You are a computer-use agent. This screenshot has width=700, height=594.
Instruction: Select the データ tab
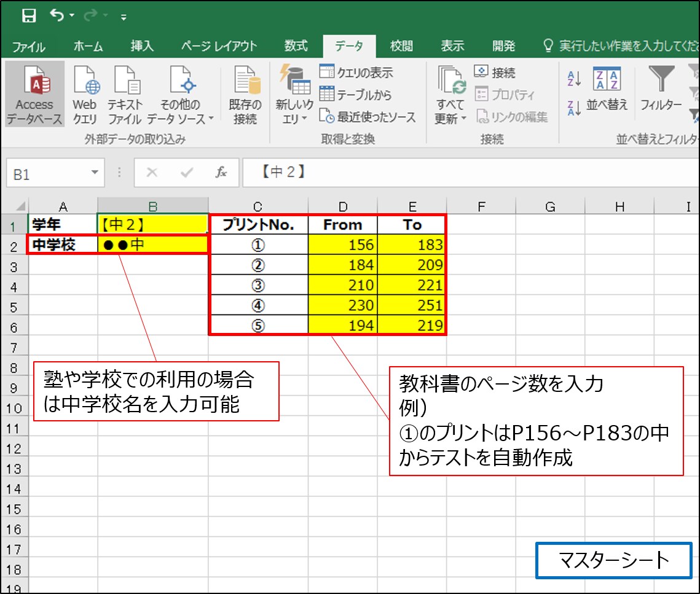[x=349, y=46]
